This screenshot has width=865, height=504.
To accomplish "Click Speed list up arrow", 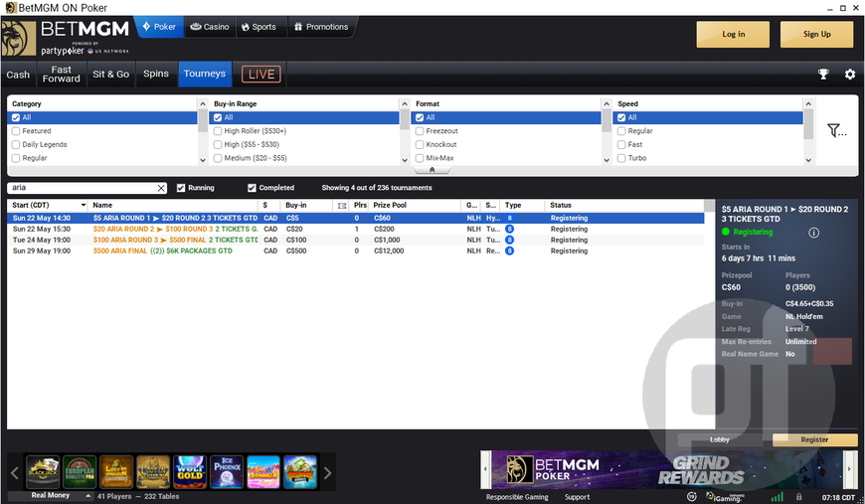I will (x=808, y=103).
